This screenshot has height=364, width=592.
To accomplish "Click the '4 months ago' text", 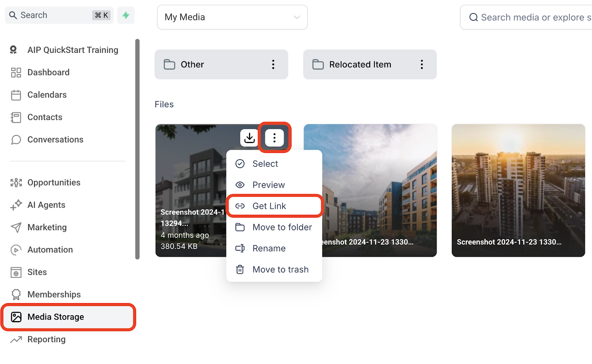I will [x=185, y=235].
